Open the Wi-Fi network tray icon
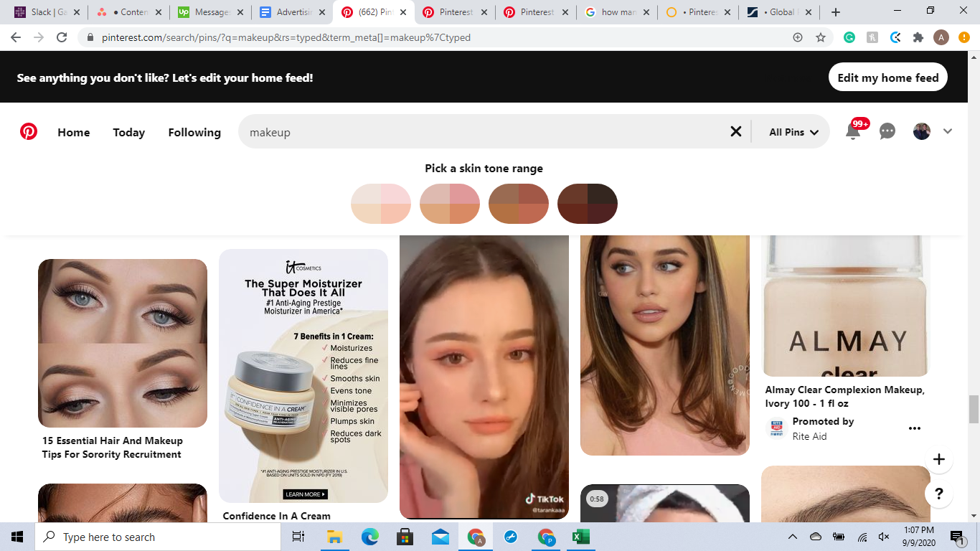This screenshot has height=551, width=980. tap(862, 537)
